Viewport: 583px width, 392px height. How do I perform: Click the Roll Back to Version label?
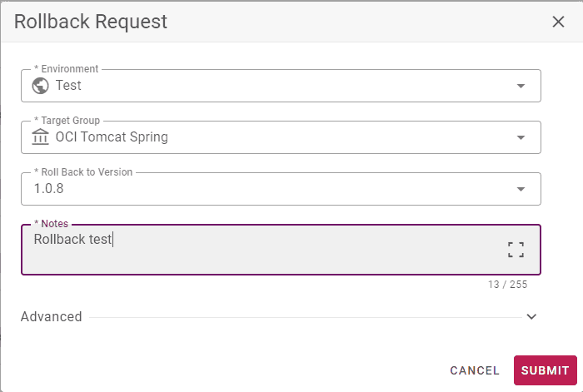(83, 172)
